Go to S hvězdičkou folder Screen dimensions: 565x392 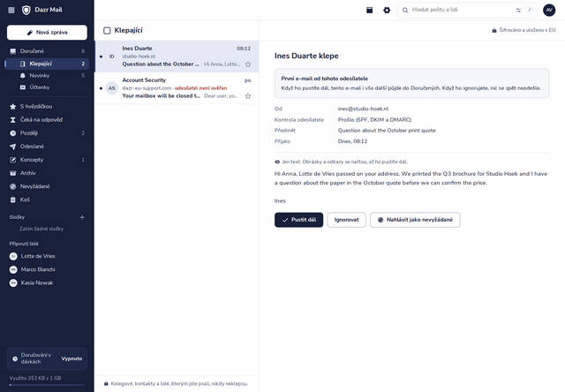[47, 106]
